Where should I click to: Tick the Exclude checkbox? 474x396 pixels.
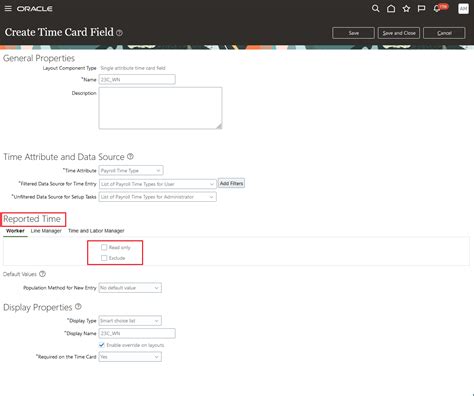pos(104,258)
